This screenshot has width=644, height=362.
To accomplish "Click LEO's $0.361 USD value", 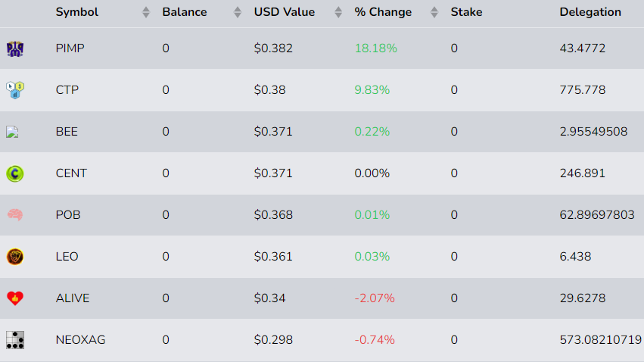I will (x=273, y=257).
